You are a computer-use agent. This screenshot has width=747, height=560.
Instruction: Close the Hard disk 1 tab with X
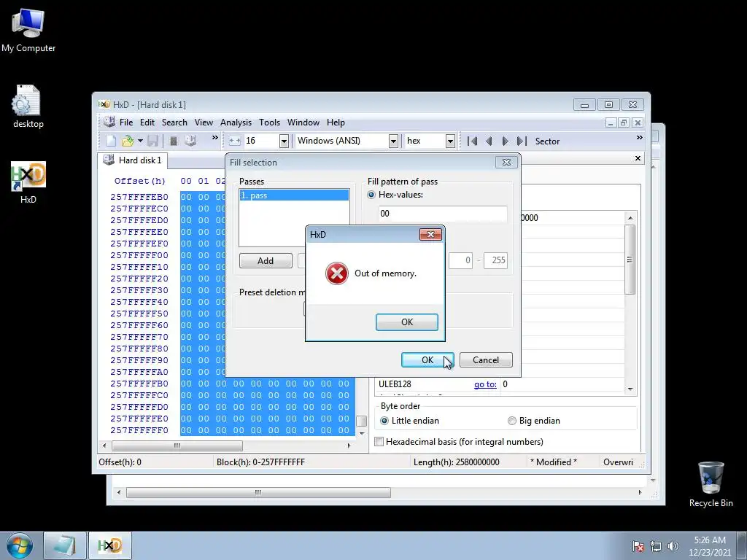click(x=638, y=158)
